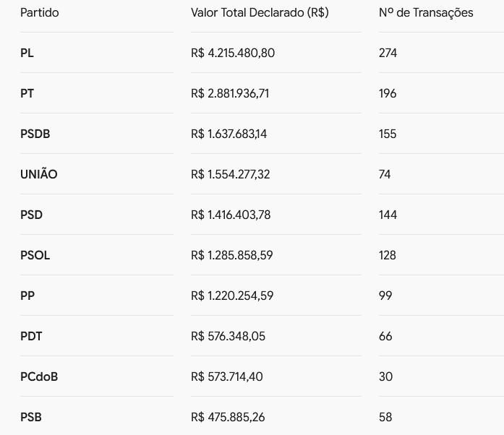Select the PSD party row label
This screenshot has height=435, width=504.
tap(32, 215)
